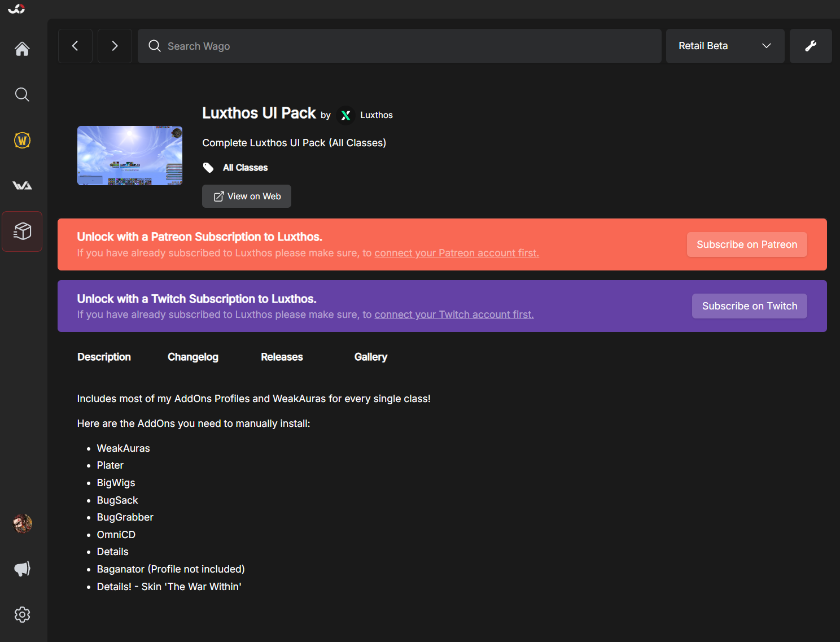This screenshot has height=642, width=840.
Task: Open the Luxthos UI Pack preview thumbnail
Action: (130, 155)
